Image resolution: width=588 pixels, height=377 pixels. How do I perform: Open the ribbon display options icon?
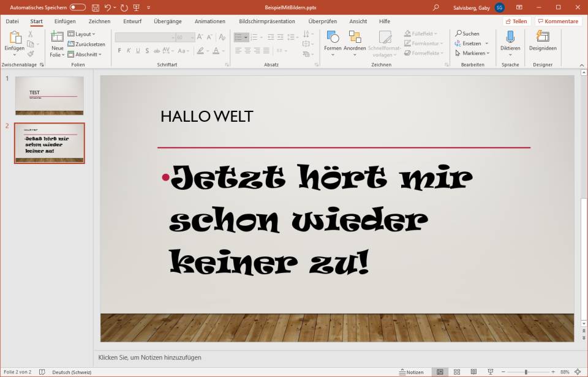click(x=519, y=7)
